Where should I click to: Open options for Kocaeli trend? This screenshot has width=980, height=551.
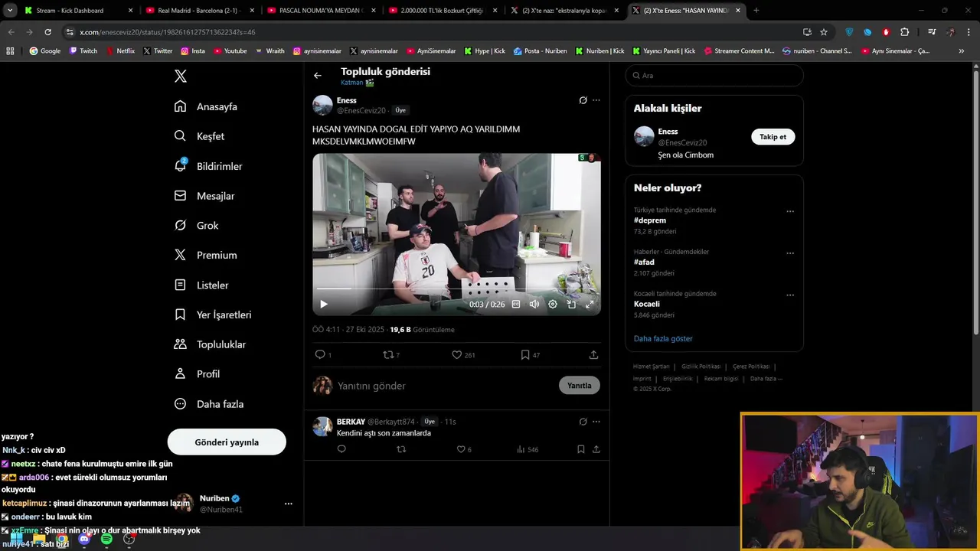point(790,295)
